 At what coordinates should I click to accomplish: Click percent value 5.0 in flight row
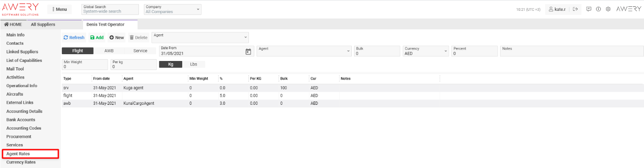coord(222,95)
